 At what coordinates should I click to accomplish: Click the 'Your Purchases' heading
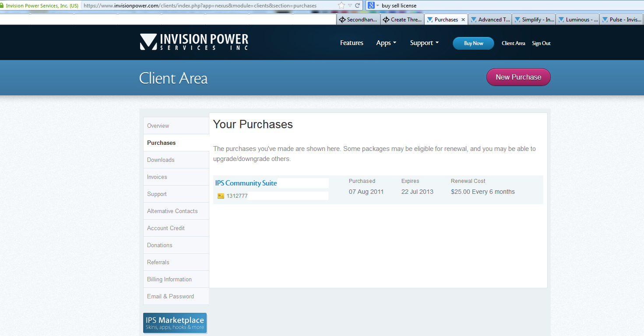[253, 124]
